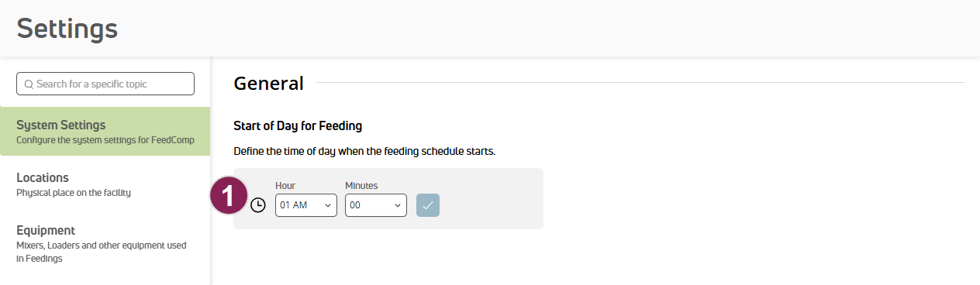Focus the Search for a specific topic field
This screenshot has height=285, width=980.
(105, 84)
